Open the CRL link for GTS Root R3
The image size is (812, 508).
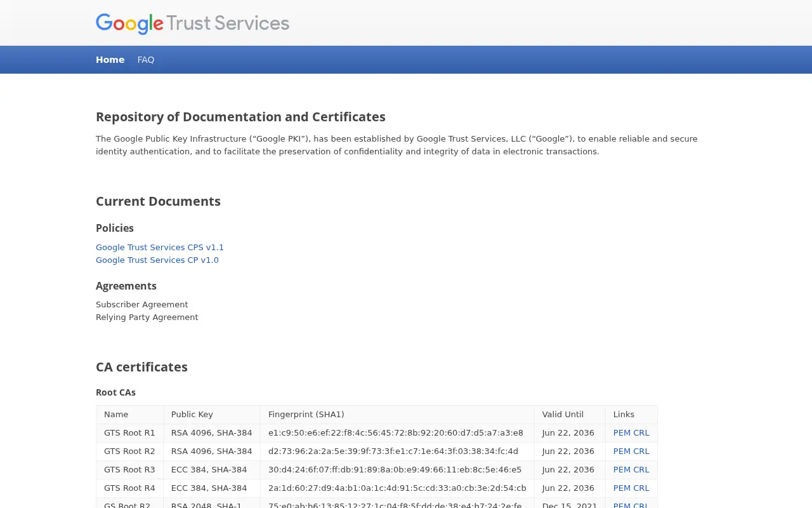(641, 470)
